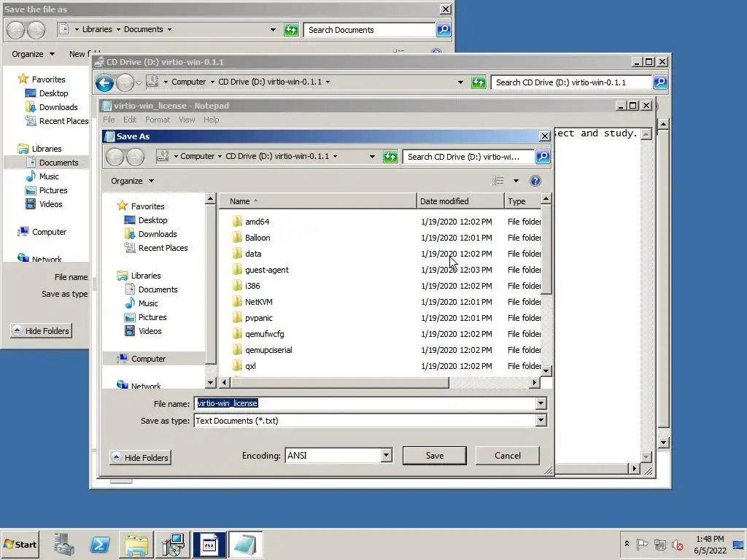Click Save As search magnifier icon
This screenshot has width=747, height=560.
click(x=543, y=157)
